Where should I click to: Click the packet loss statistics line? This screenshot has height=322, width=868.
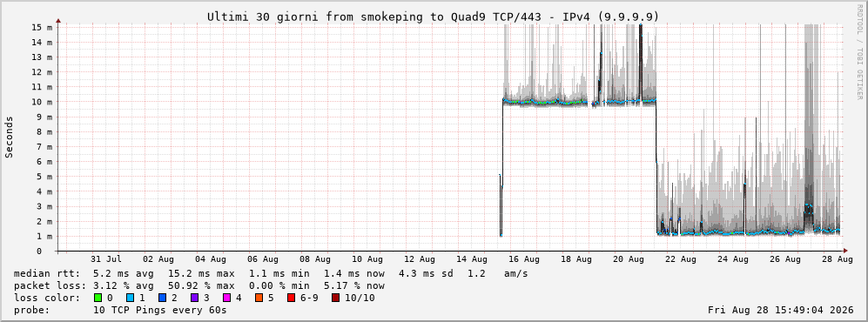click(199, 286)
